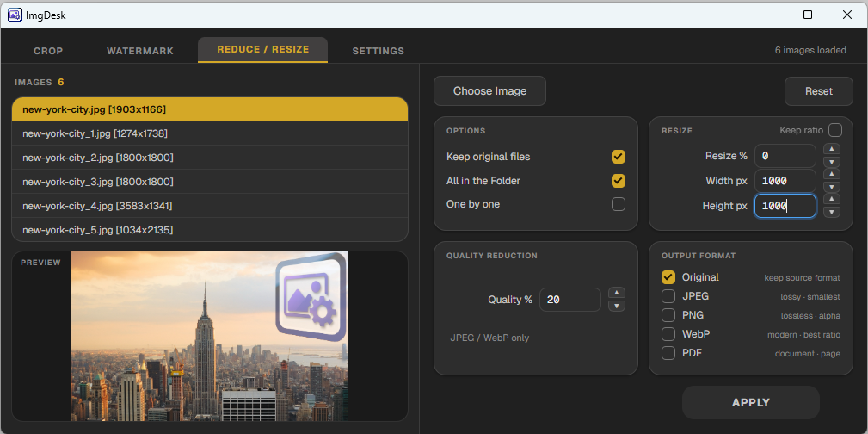The width and height of the screenshot is (868, 434).
Task: Click 'document · page' hint text
Action: (807, 354)
